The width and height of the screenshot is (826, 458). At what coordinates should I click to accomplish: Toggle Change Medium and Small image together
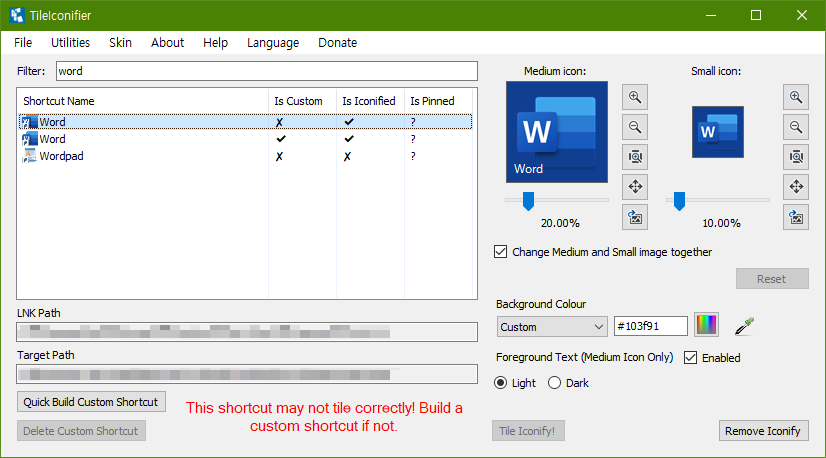(x=500, y=252)
